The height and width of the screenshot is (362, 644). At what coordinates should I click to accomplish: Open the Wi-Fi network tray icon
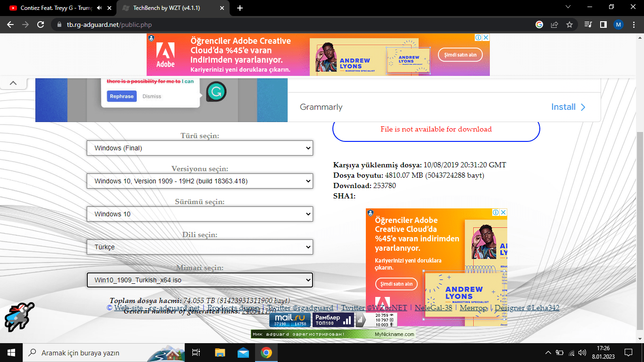[571, 353]
